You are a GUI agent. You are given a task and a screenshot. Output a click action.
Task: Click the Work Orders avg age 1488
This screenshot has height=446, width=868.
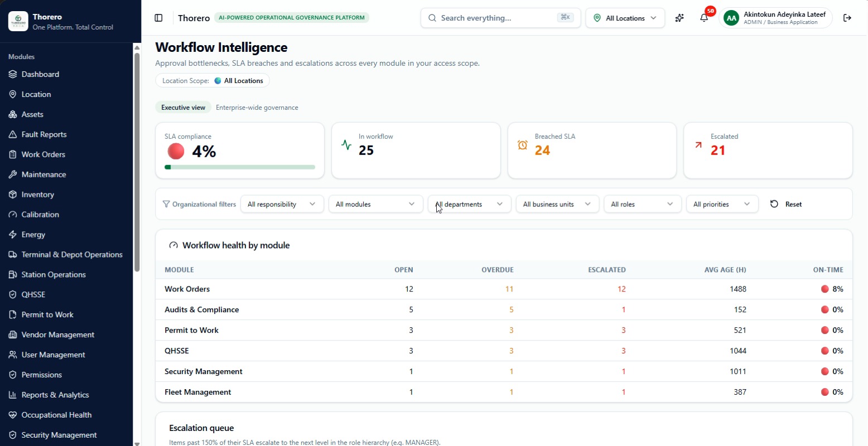(738, 289)
